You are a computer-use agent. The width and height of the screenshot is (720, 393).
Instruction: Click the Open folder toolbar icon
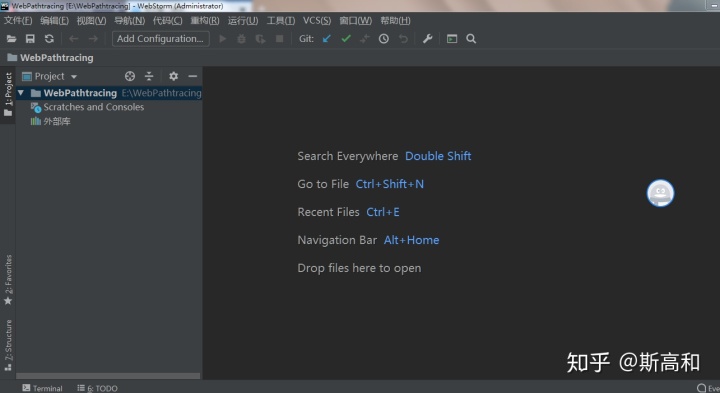11,39
